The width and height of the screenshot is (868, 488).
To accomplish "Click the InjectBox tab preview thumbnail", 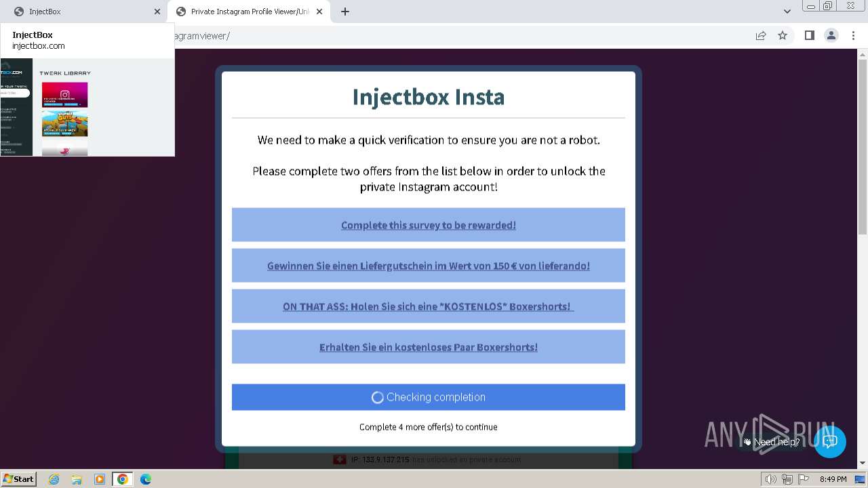I will click(87, 107).
